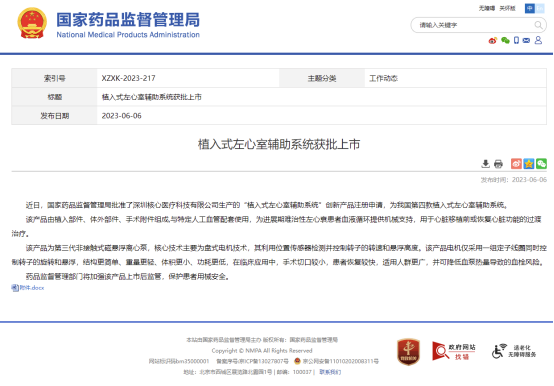
Task: Click the police emblem beside 京公网安备
Action: click(297, 361)
